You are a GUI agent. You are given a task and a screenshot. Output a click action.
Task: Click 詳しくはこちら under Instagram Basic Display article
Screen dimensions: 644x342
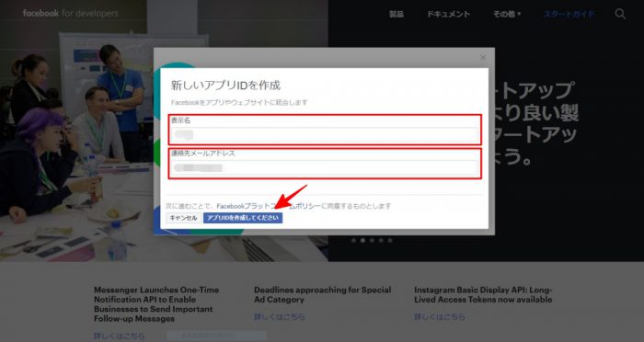(x=440, y=317)
